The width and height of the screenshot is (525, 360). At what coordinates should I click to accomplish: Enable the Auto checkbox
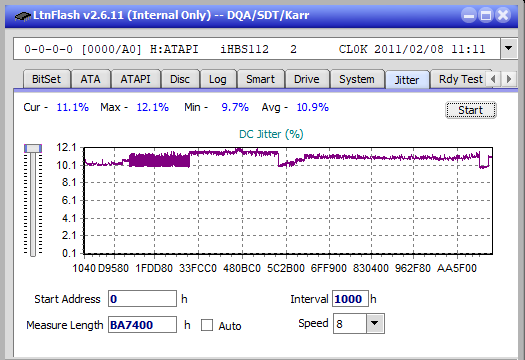207,325
